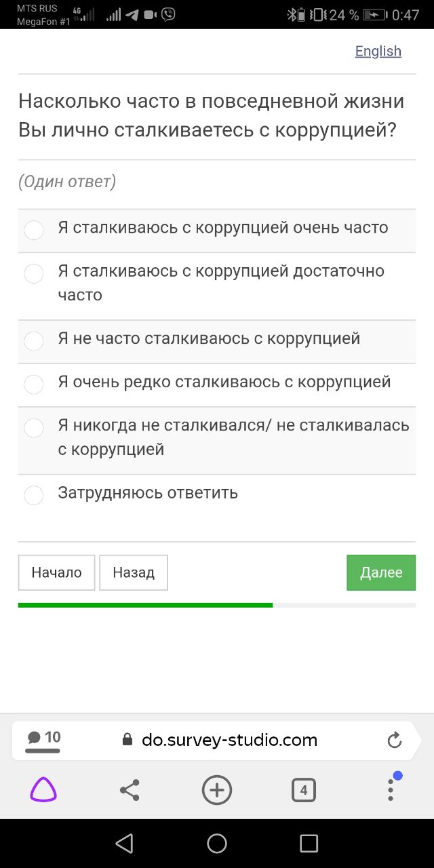Select 'Я сталкиваюсь с коррупцией очень часто'
This screenshot has width=434, height=868.
[34, 230]
